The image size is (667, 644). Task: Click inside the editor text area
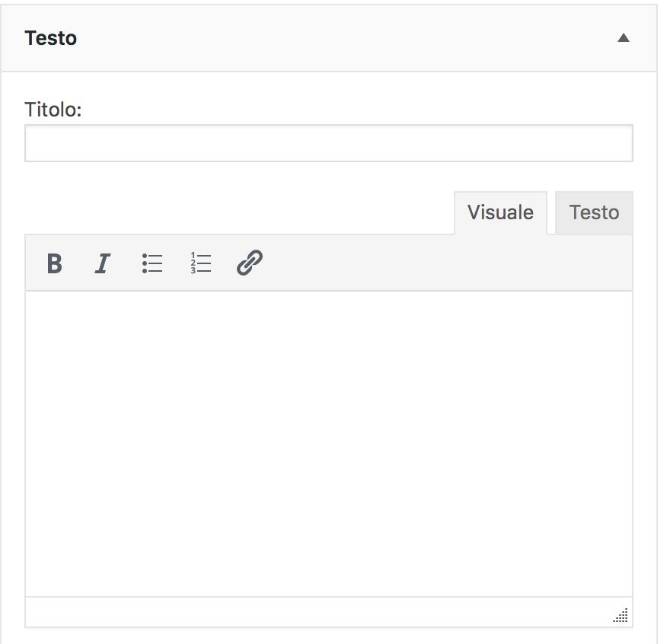(329, 444)
